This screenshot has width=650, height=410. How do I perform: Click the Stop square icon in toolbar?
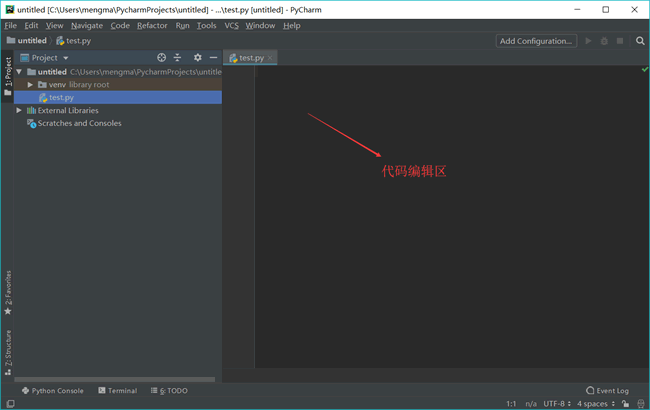pyautogui.click(x=620, y=41)
